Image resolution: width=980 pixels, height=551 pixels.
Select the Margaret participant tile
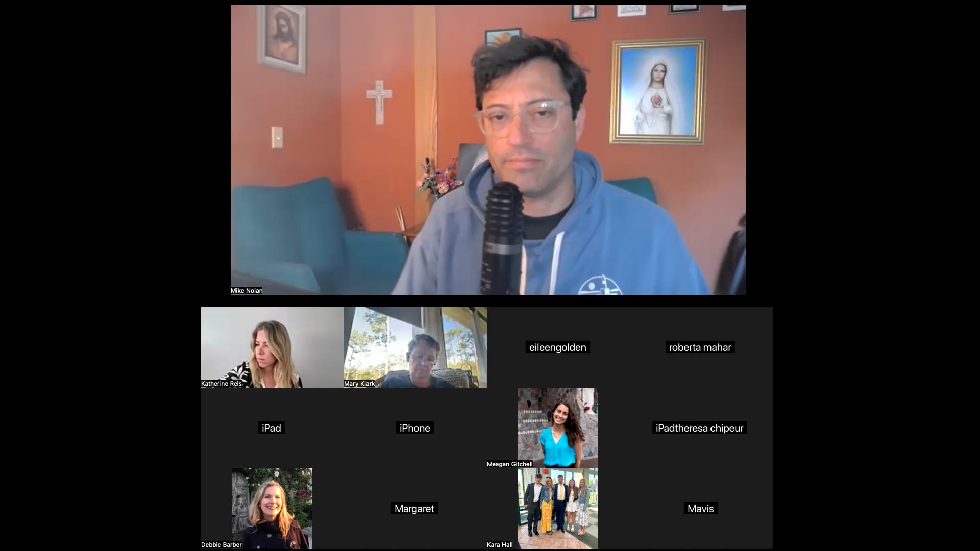click(x=414, y=509)
